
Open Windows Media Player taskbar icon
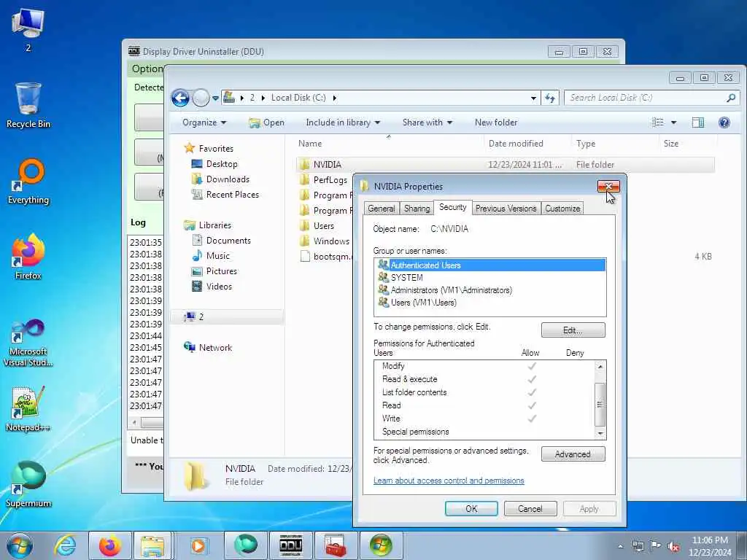click(x=198, y=545)
